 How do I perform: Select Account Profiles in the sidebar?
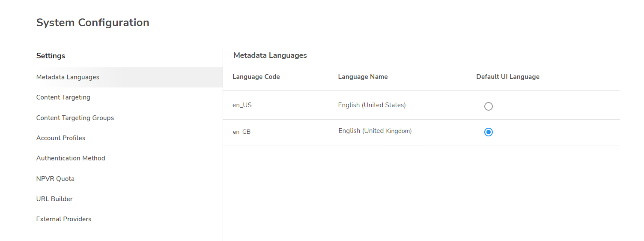point(61,138)
